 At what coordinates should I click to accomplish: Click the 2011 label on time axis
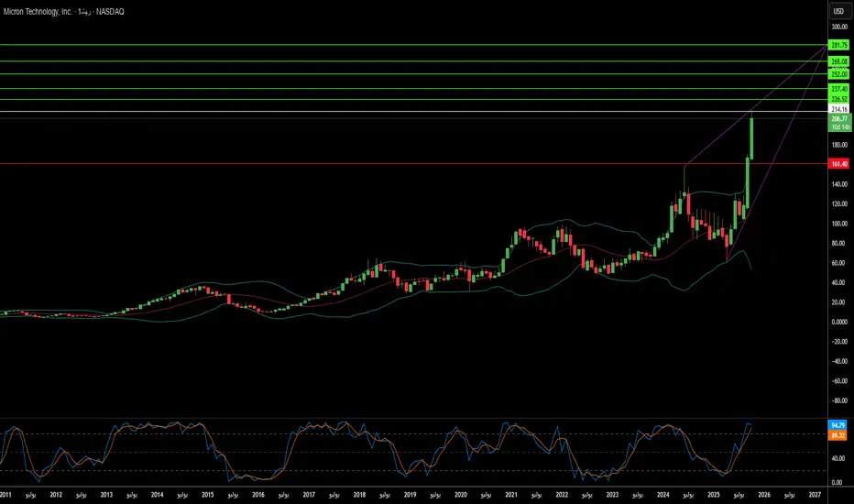(6, 495)
